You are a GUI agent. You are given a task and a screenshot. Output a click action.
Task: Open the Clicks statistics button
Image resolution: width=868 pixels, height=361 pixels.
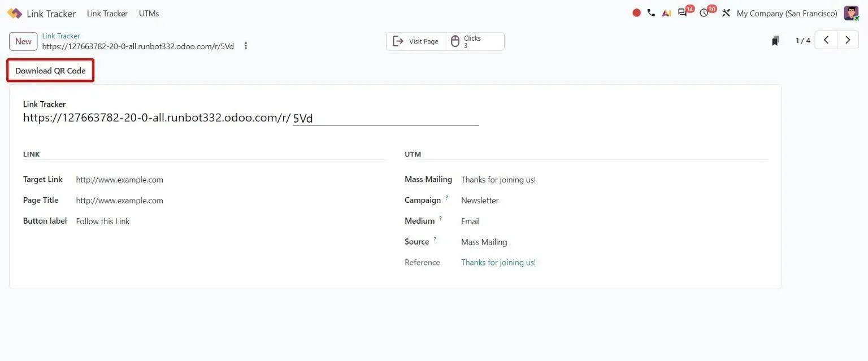[x=475, y=41]
